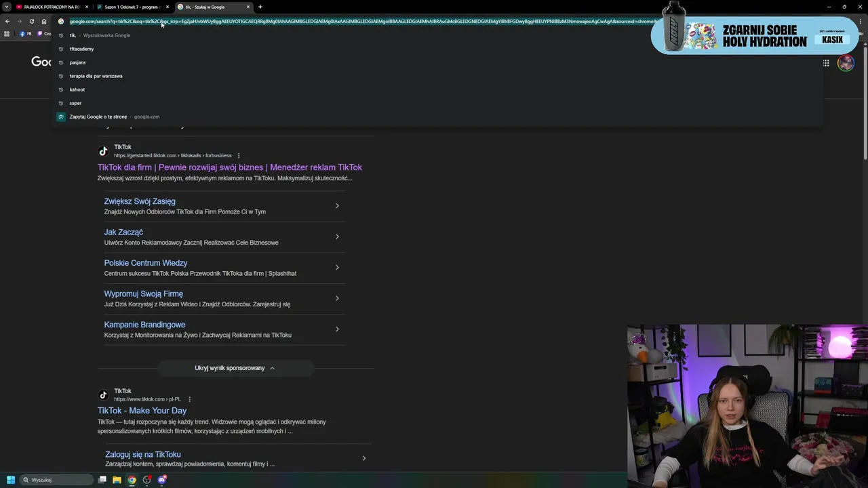Expand the 'Zaloguj się na TikToku' chevron
The image size is (868, 488).
click(363, 458)
